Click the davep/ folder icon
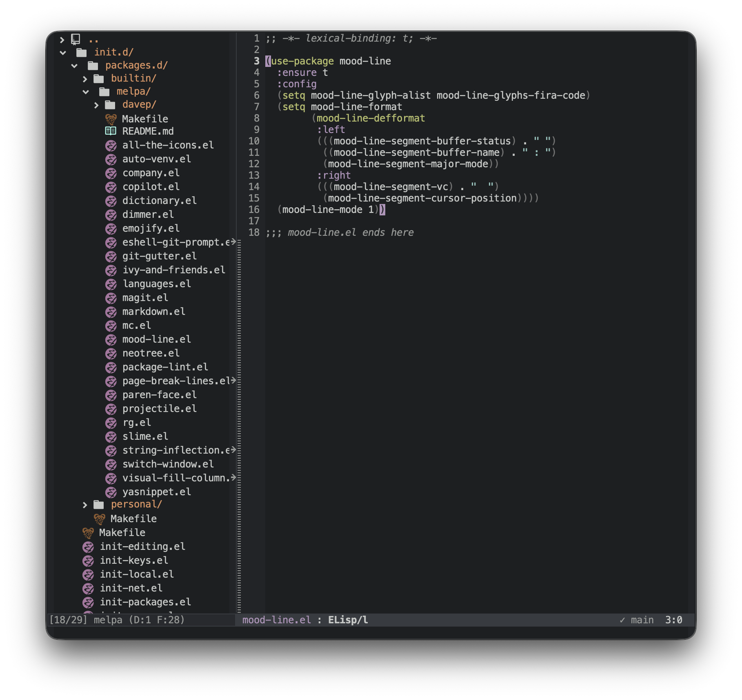 [x=110, y=105]
